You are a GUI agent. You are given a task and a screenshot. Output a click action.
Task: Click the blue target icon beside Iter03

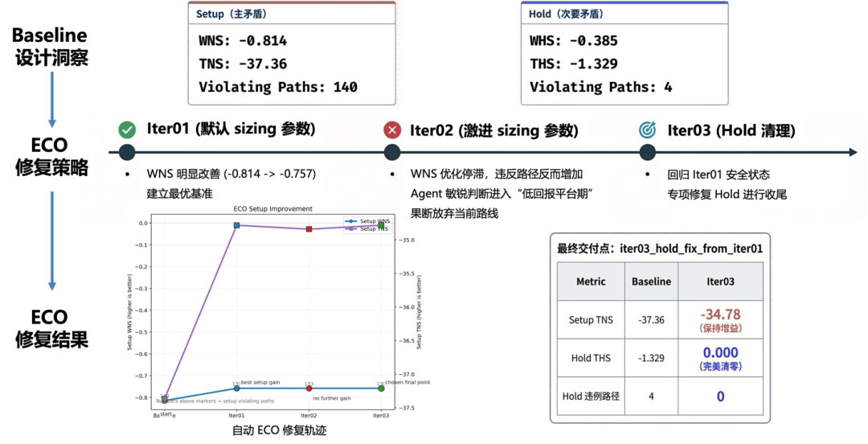647,130
